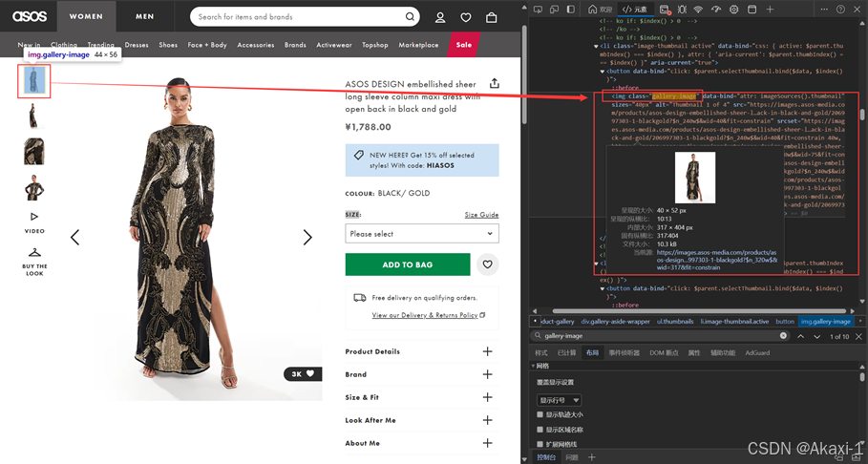Open the Please select size dropdown
The width and height of the screenshot is (868, 464).
pos(422,234)
